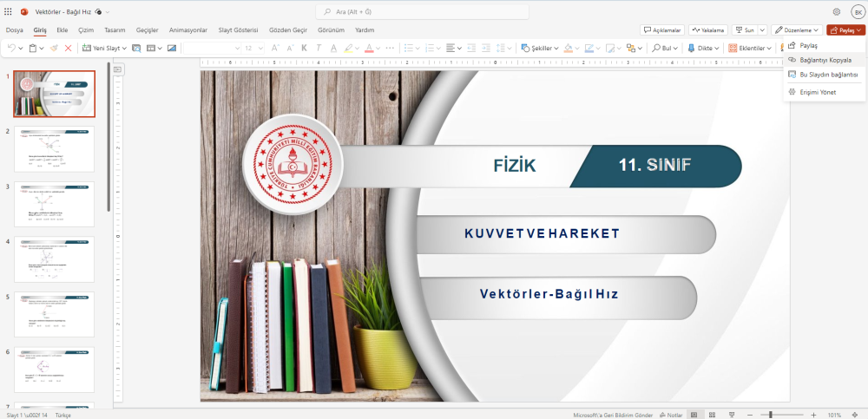Click the bulleted list icon
This screenshot has height=419, width=868.
coord(409,49)
